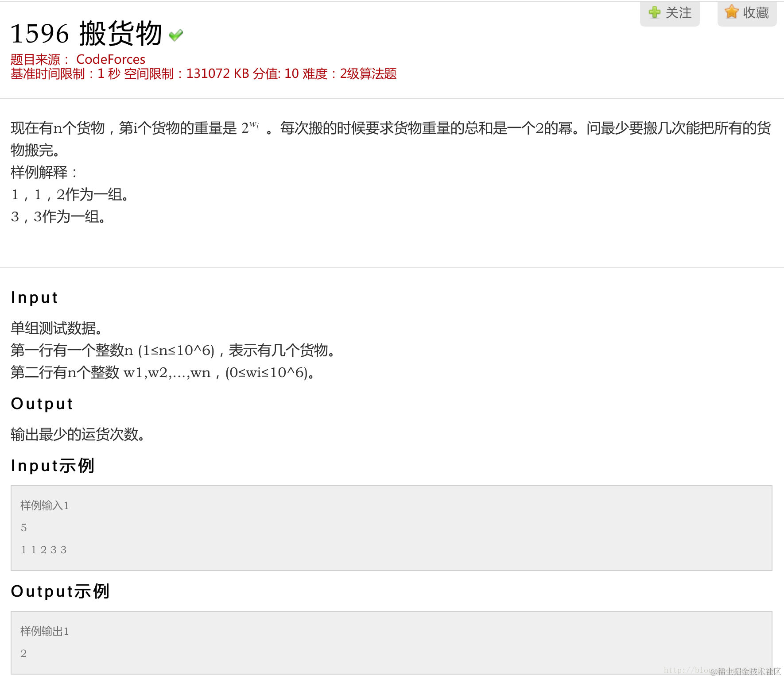Bookmark the problem with the 收藏 label

(756, 12)
